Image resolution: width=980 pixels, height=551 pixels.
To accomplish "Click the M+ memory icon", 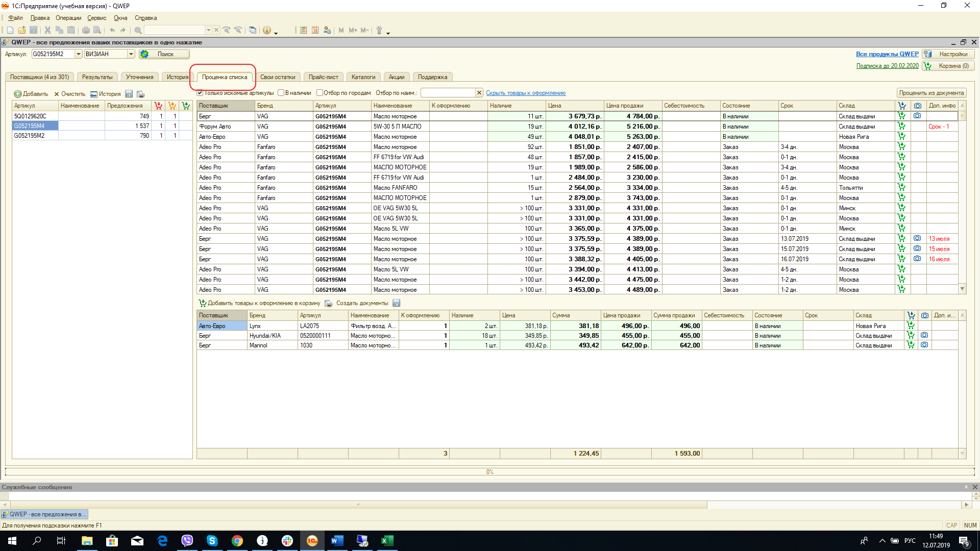I will click(353, 31).
